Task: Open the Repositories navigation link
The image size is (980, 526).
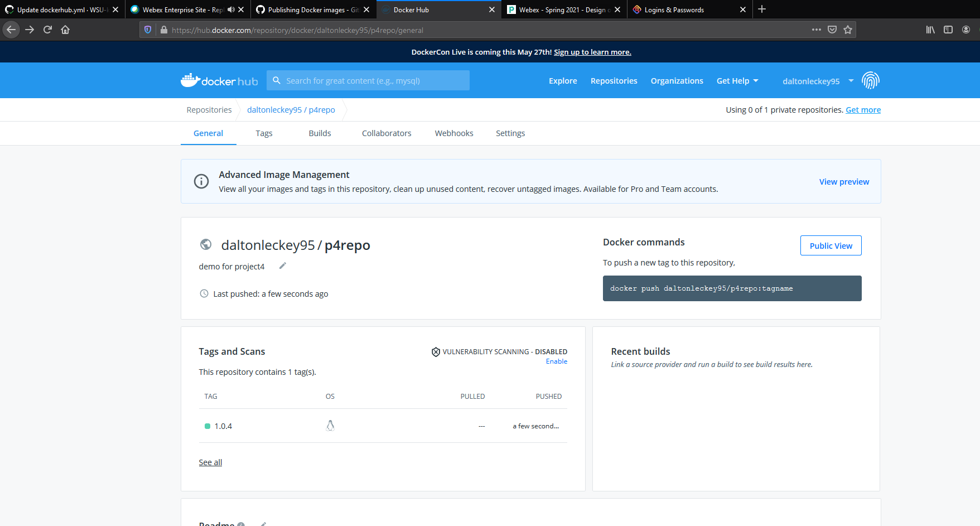Action: click(614, 81)
